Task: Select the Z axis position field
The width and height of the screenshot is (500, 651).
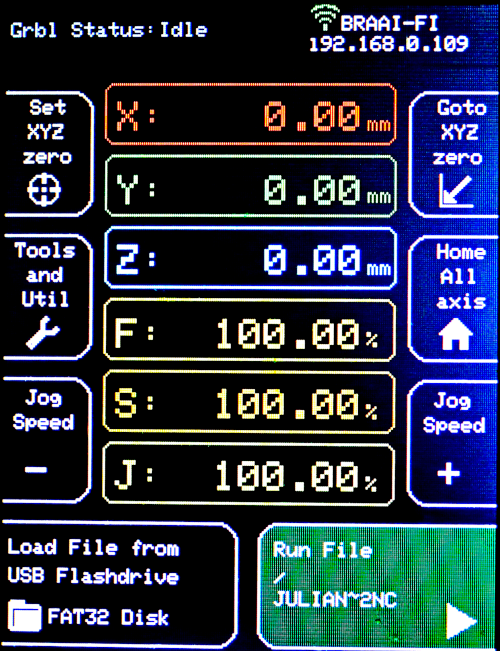Action: (250, 259)
